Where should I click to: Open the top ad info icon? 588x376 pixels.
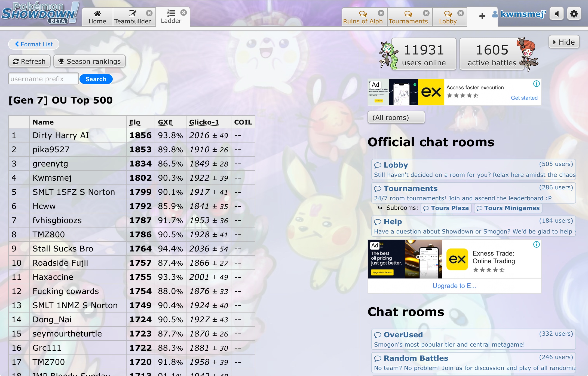coord(536,84)
